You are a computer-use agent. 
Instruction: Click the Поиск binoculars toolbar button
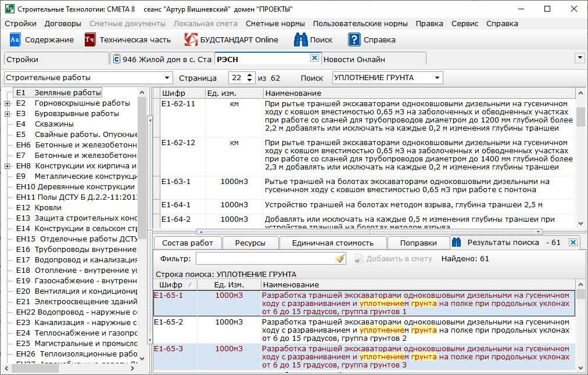tap(313, 39)
